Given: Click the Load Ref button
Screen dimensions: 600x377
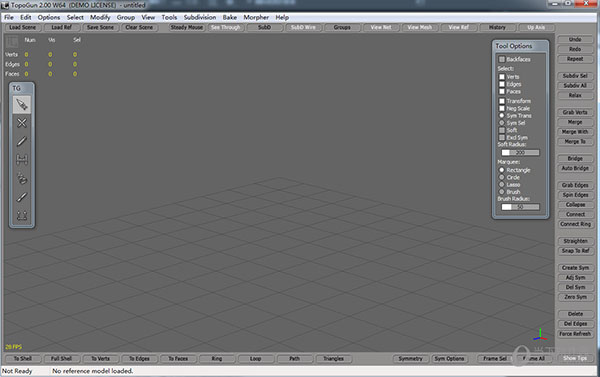Looking at the screenshot, I should [x=62, y=28].
